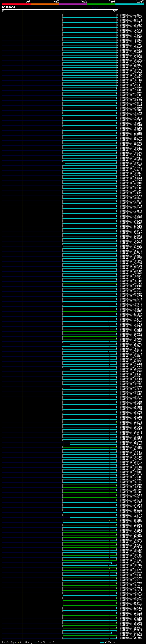The image size is (146, 644).
Task: Click hit label UniRef100_A7PMX0
Action: [131, 45]
